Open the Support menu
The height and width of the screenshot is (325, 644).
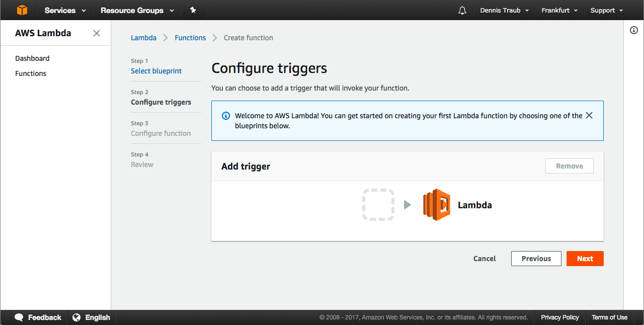click(x=606, y=11)
